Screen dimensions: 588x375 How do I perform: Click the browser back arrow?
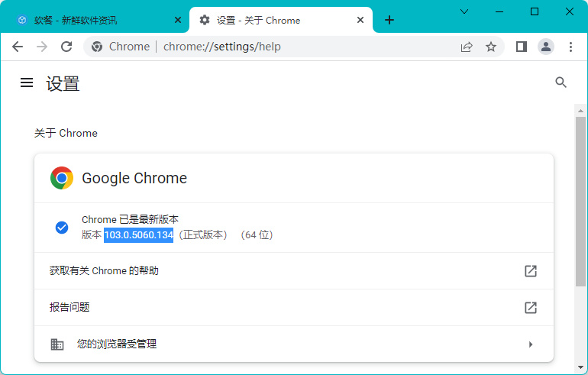click(x=18, y=47)
